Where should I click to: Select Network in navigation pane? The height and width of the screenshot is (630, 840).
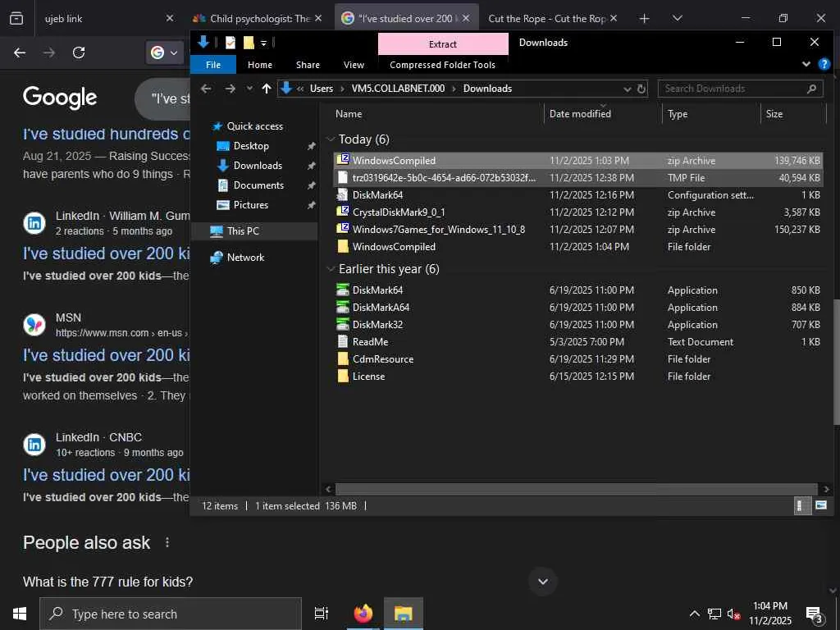(245, 257)
